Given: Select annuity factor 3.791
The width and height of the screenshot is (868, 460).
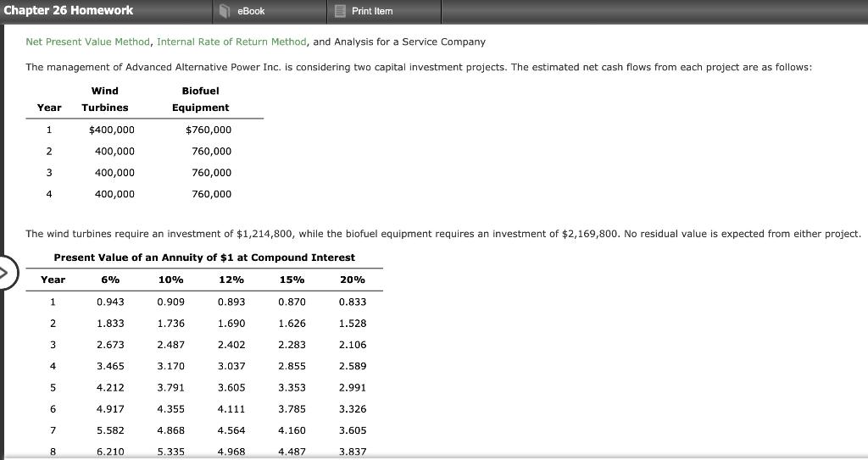Looking at the screenshot, I should tap(170, 388).
